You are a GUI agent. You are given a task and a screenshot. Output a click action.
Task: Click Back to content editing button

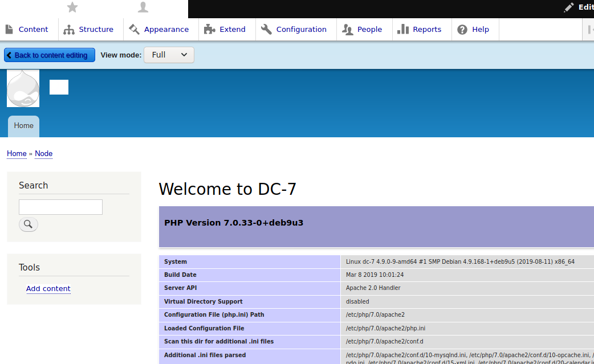tap(50, 55)
